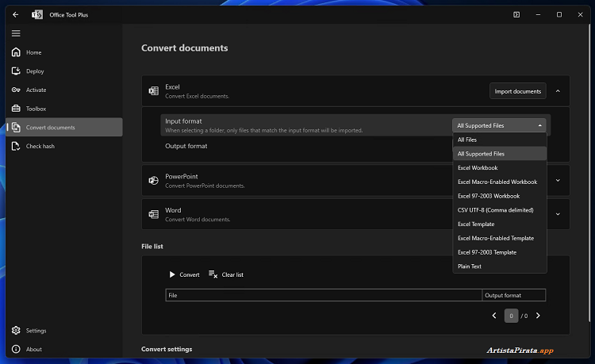Click the Excel section title
595x364 pixels.
click(172, 86)
